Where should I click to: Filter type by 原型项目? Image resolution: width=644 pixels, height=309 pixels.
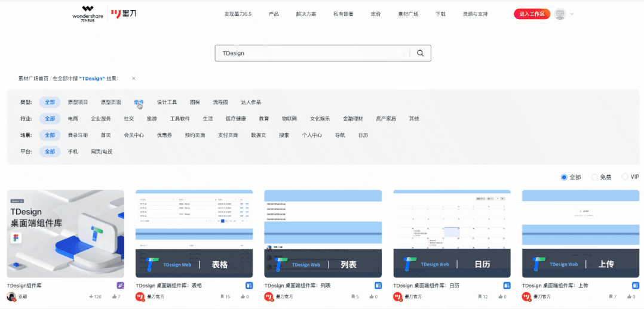[x=78, y=102]
